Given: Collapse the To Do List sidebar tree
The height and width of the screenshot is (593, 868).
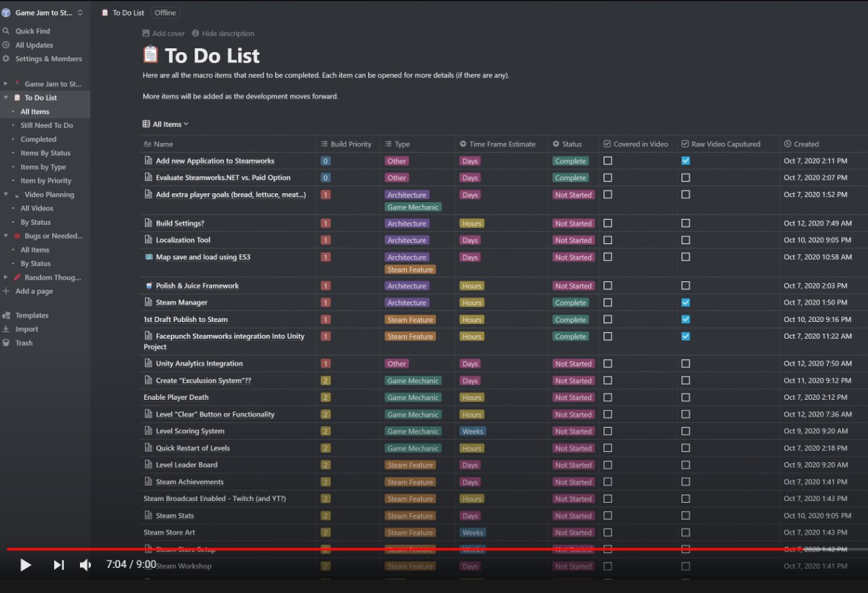Looking at the screenshot, I should (5, 98).
